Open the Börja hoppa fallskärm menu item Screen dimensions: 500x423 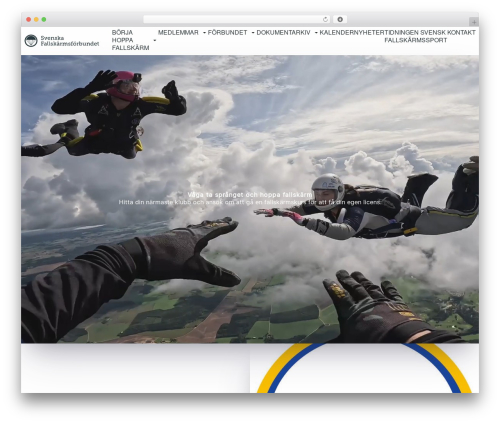[130, 40]
